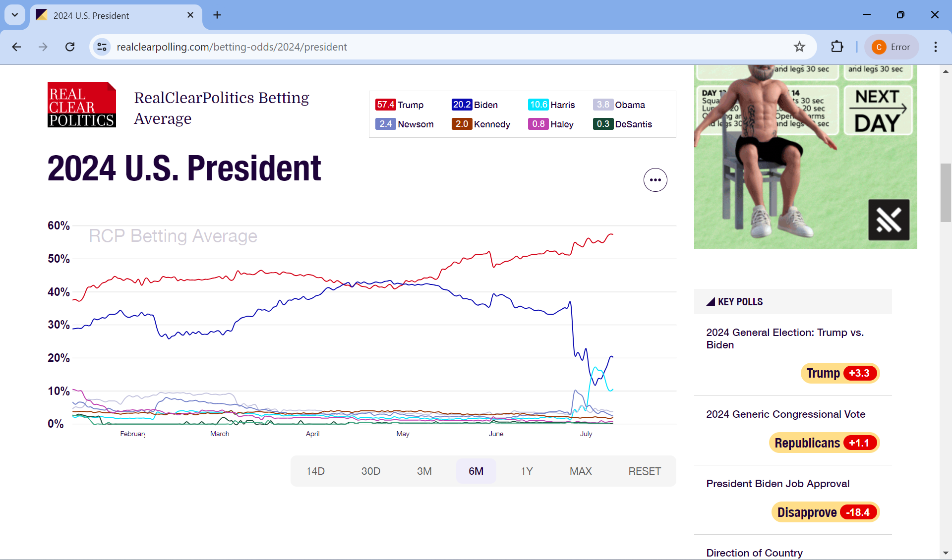Select the 6M time range
The image size is (952, 560).
(476, 471)
